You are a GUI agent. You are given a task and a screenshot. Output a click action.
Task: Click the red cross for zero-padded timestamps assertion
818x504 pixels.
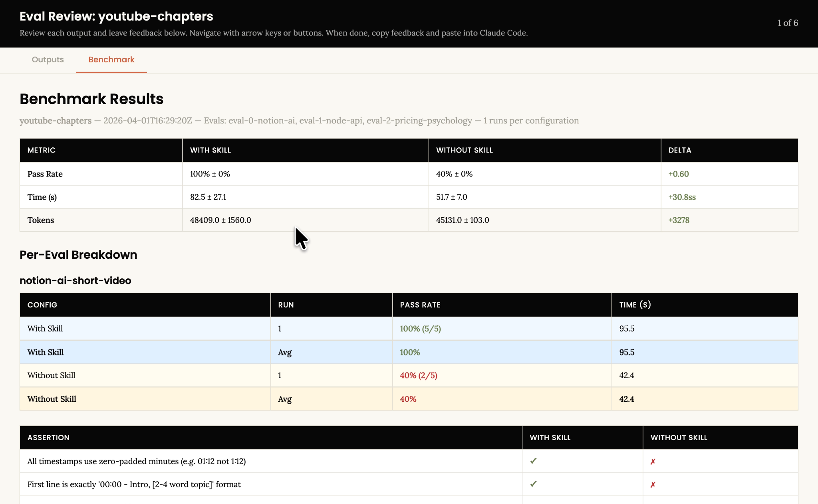(653, 461)
